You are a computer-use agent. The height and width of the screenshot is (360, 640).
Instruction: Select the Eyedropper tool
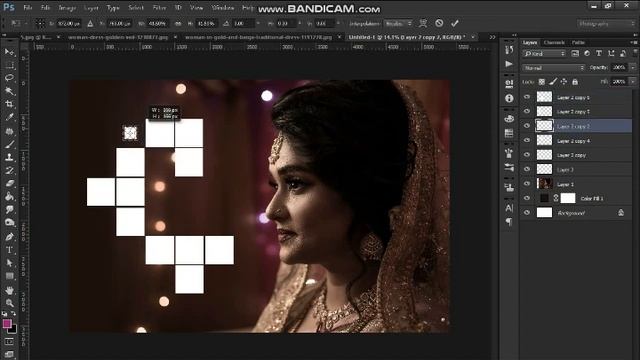(9, 117)
